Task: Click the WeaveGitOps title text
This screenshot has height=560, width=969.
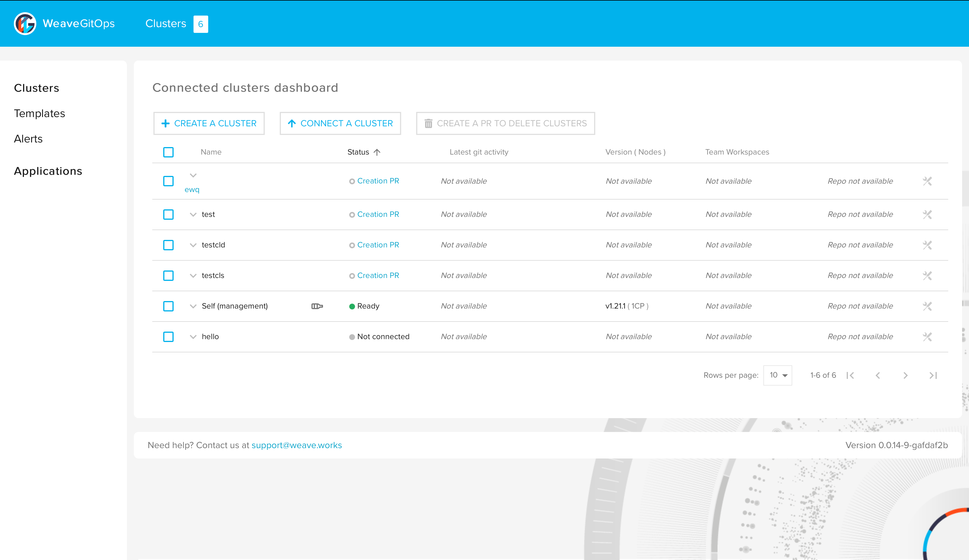Action: tap(79, 23)
